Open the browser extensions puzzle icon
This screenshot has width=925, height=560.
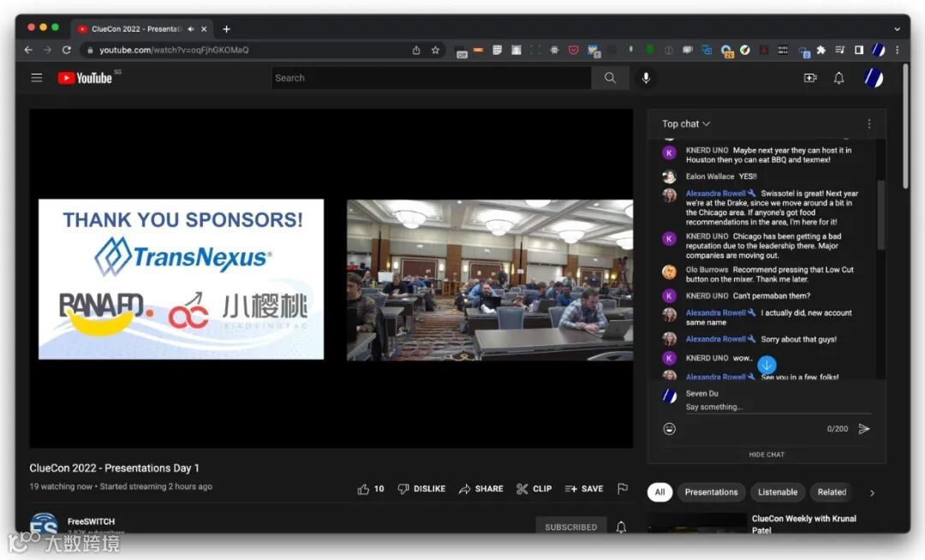(821, 51)
